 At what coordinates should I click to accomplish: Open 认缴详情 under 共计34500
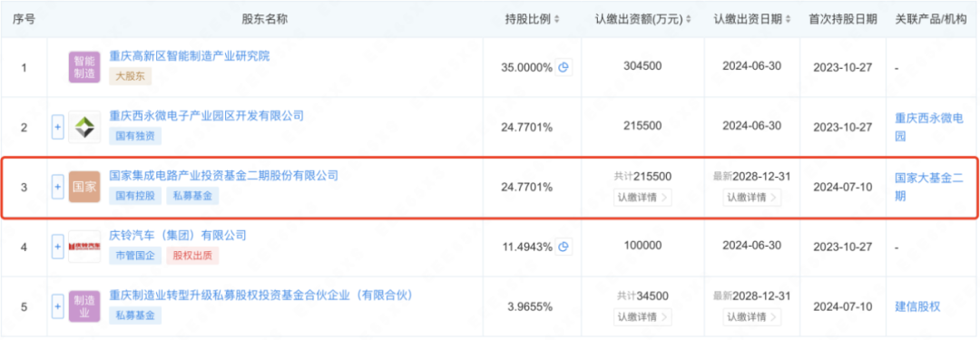point(642,316)
